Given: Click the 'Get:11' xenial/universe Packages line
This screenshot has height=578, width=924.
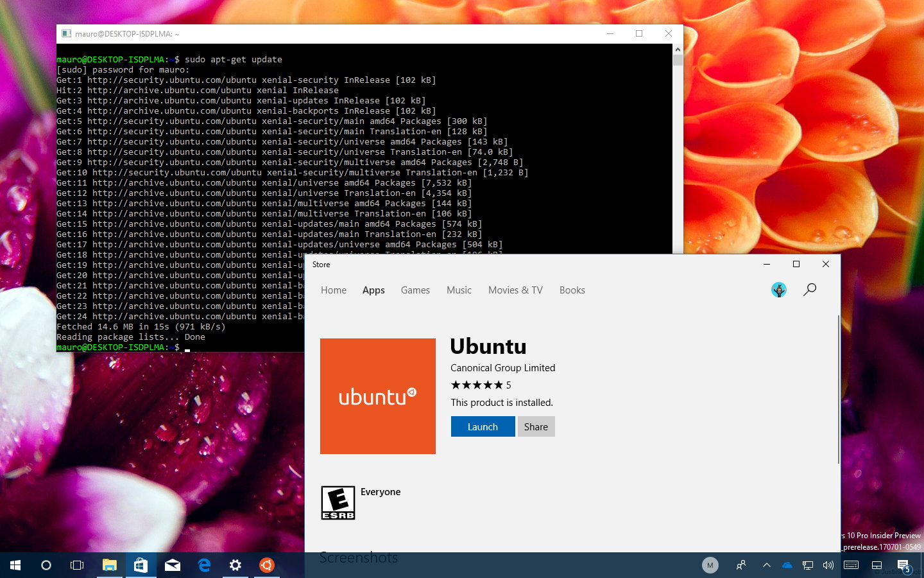Looking at the screenshot, I should pos(264,182).
